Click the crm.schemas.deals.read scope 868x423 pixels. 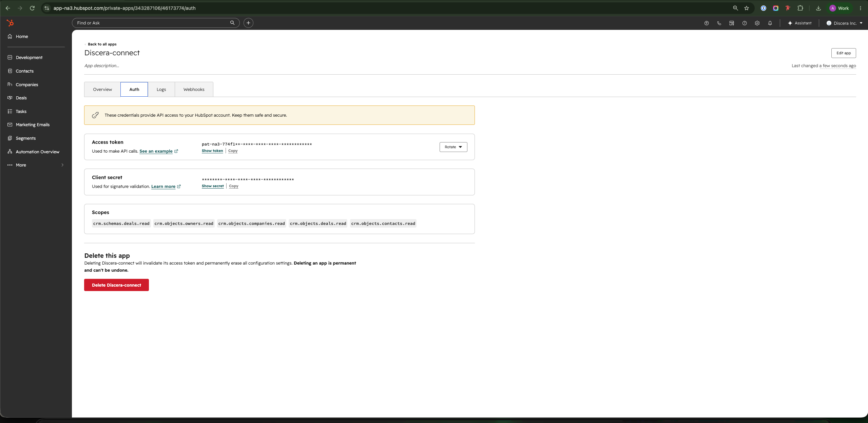coord(121,224)
